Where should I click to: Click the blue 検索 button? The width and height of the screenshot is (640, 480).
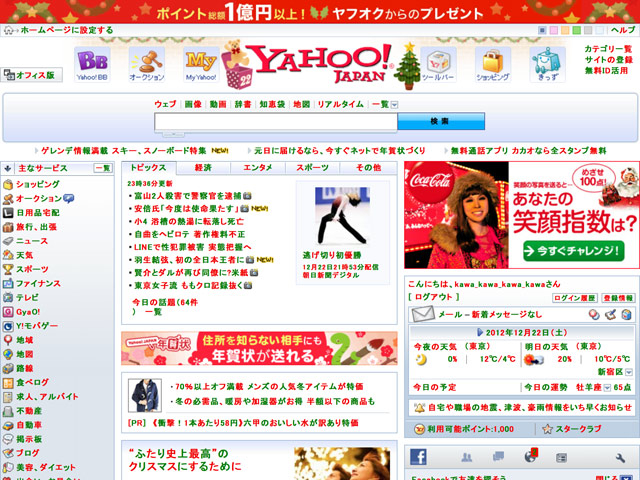tap(441, 121)
